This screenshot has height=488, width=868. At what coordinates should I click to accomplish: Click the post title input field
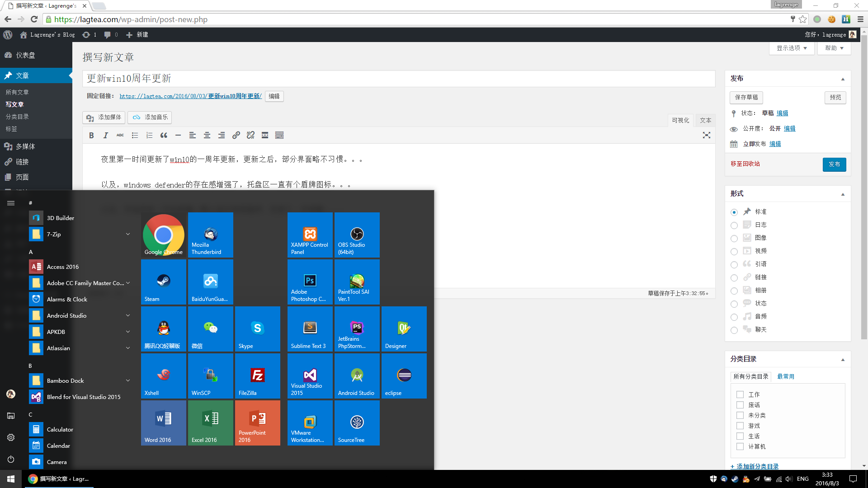tap(399, 78)
